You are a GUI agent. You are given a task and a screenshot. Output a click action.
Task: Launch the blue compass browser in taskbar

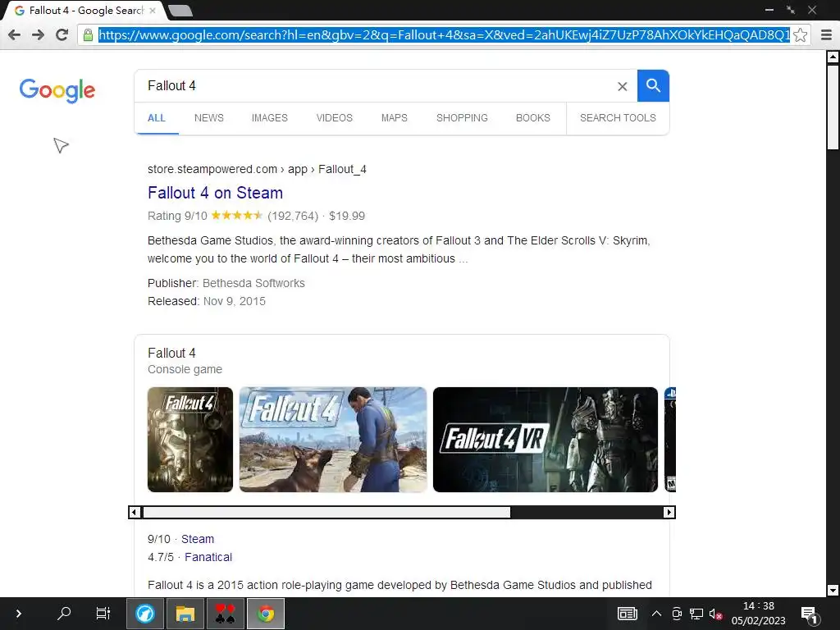[x=144, y=614]
